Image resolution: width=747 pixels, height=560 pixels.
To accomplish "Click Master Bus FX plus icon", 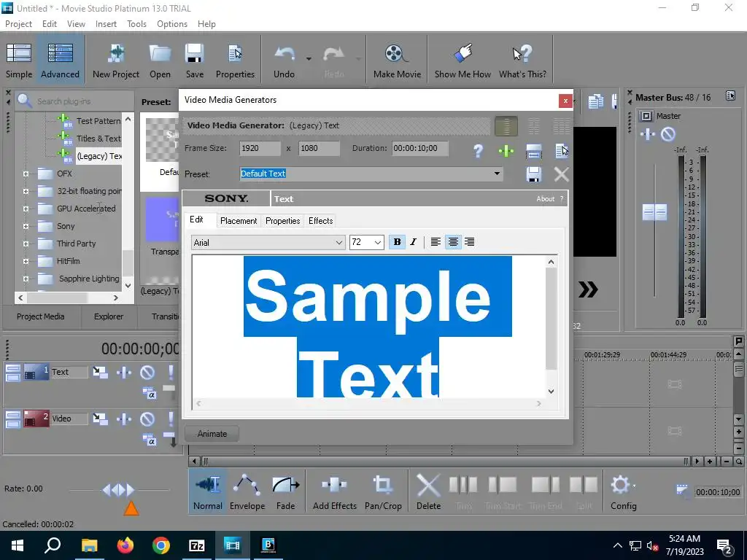I will coord(648,134).
